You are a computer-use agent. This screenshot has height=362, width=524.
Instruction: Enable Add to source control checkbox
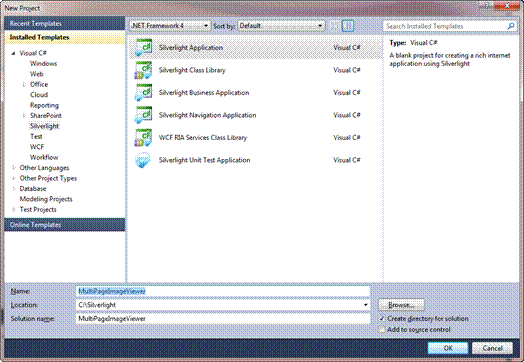point(382,330)
